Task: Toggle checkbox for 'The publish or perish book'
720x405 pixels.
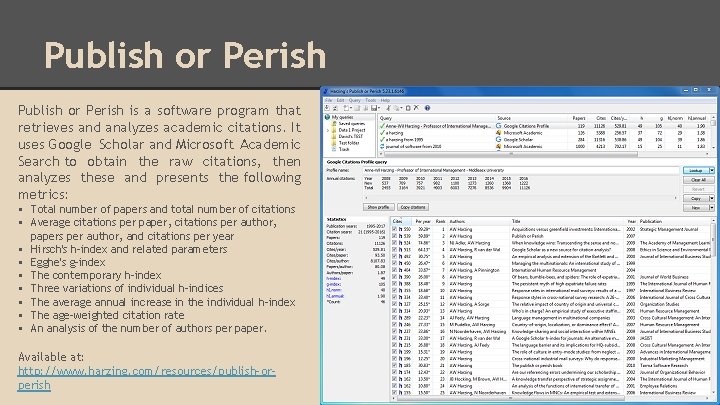Action: [394, 365]
